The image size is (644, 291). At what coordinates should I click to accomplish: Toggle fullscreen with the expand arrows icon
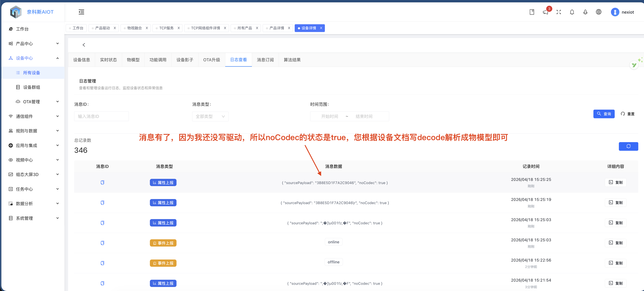(x=559, y=12)
